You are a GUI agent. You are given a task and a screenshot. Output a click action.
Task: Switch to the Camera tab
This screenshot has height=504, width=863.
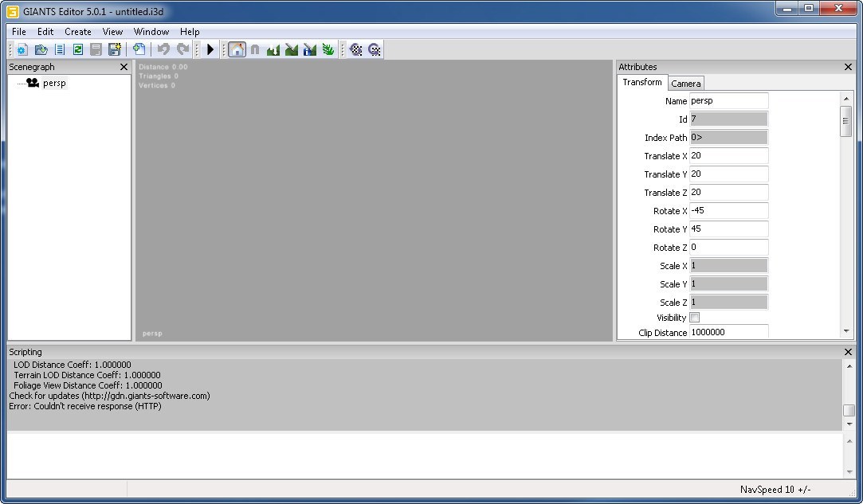point(685,83)
